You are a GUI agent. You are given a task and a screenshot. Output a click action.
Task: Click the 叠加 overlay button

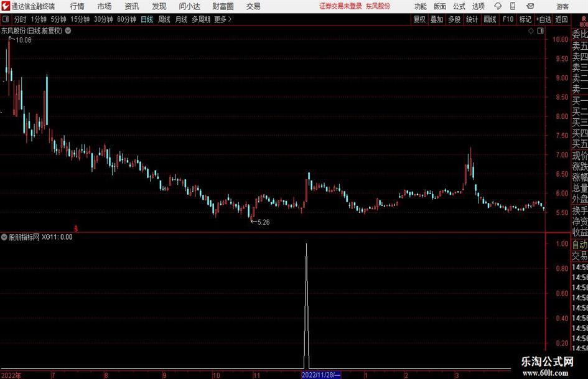tap(437, 19)
